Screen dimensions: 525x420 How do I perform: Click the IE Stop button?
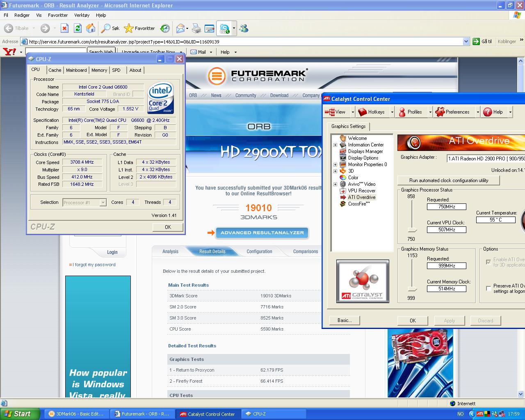click(64, 28)
